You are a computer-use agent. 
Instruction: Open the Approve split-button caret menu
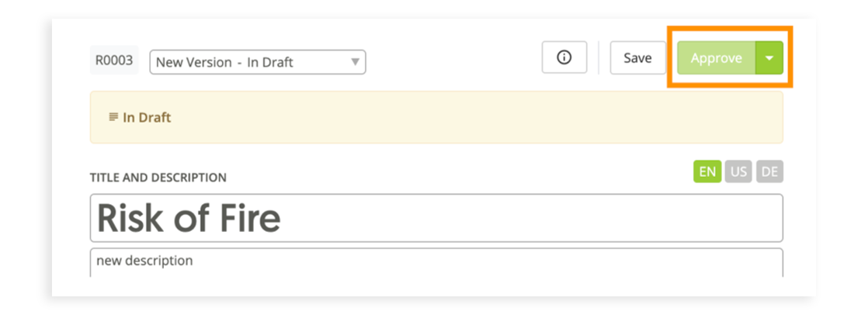point(769,57)
